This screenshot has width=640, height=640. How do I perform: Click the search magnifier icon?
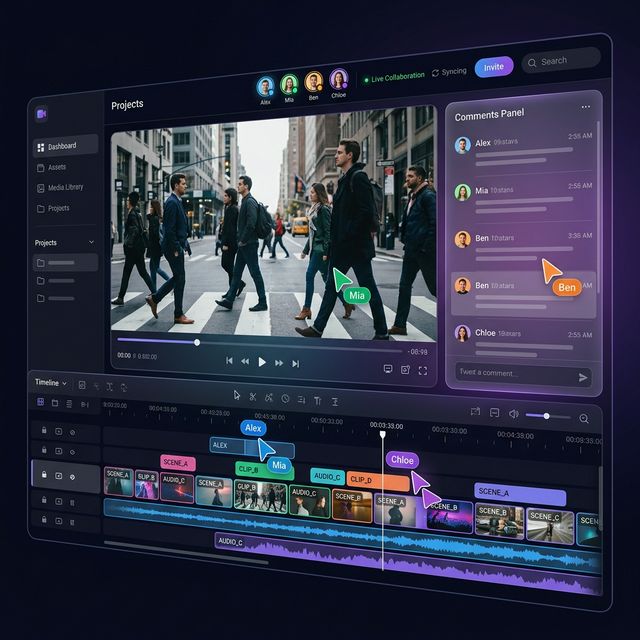532,63
